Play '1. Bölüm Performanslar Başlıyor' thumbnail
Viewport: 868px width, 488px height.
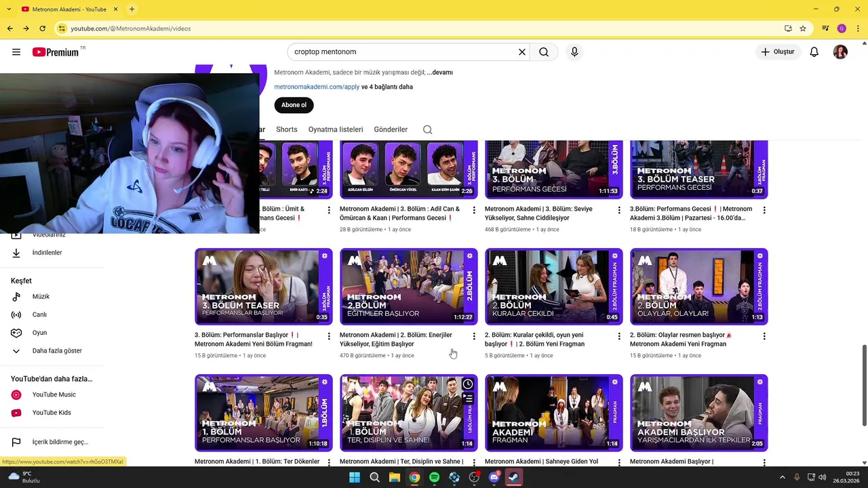[x=263, y=412]
